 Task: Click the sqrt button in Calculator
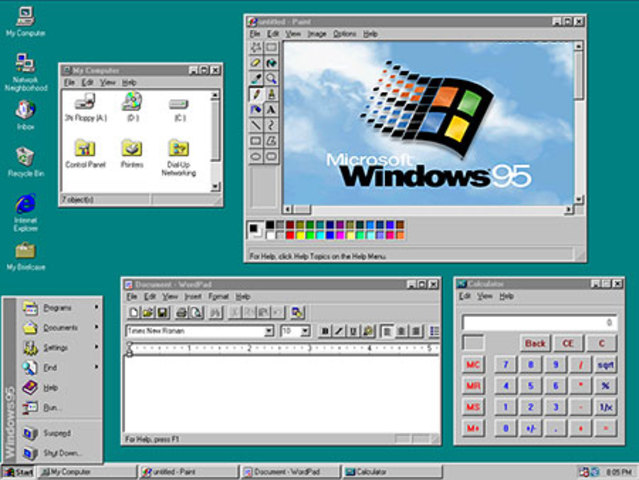point(606,365)
